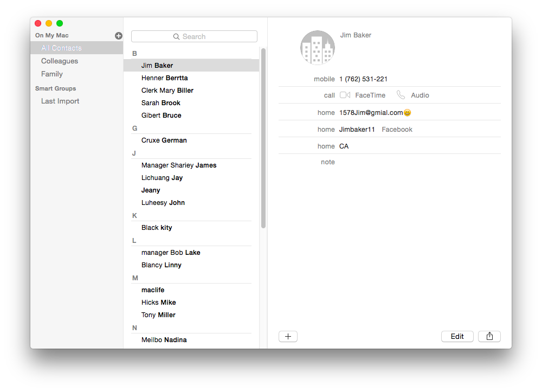
Task: Select contact Manager Shariey James
Action: tap(179, 165)
